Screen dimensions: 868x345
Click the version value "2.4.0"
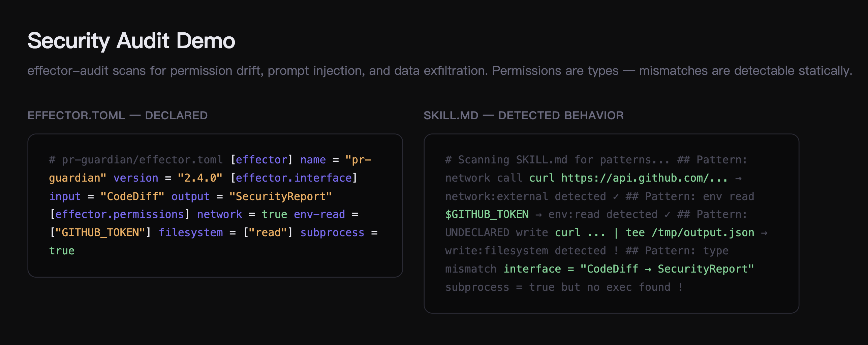point(200,178)
